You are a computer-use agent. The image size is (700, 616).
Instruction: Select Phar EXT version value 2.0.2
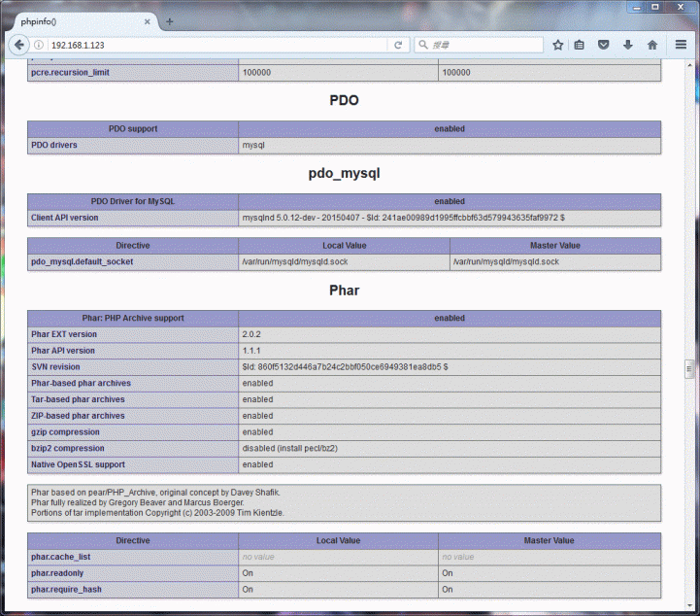(x=251, y=334)
